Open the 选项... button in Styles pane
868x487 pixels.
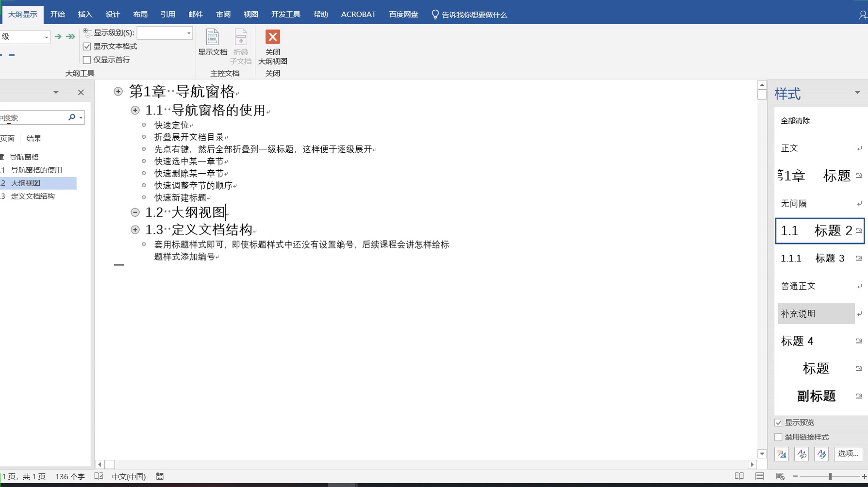coord(848,454)
